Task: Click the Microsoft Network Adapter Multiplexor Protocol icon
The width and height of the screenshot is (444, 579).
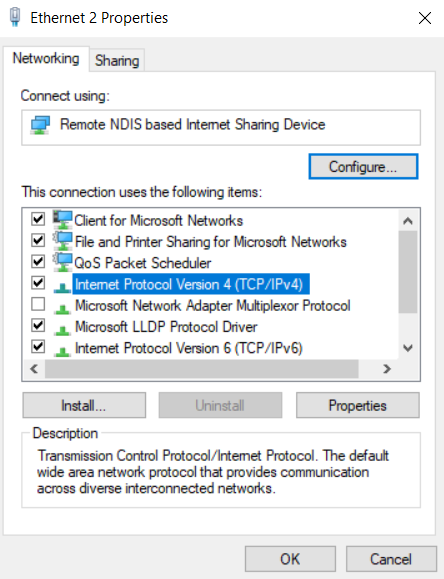Action: (x=62, y=309)
